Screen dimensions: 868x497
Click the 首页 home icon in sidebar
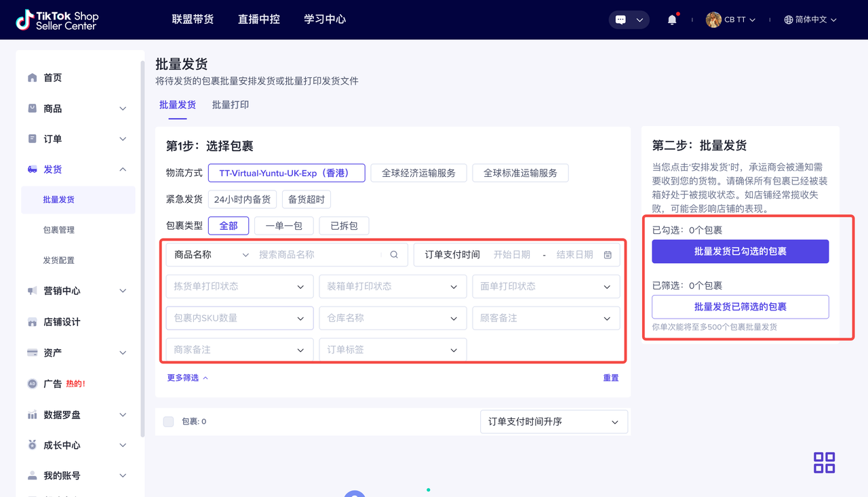32,78
